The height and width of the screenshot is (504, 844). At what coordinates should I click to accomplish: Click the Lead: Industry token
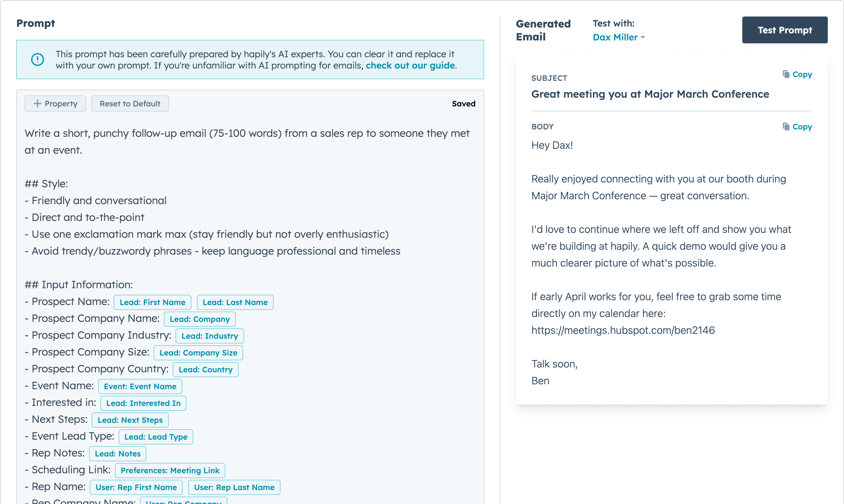click(210, 336)
